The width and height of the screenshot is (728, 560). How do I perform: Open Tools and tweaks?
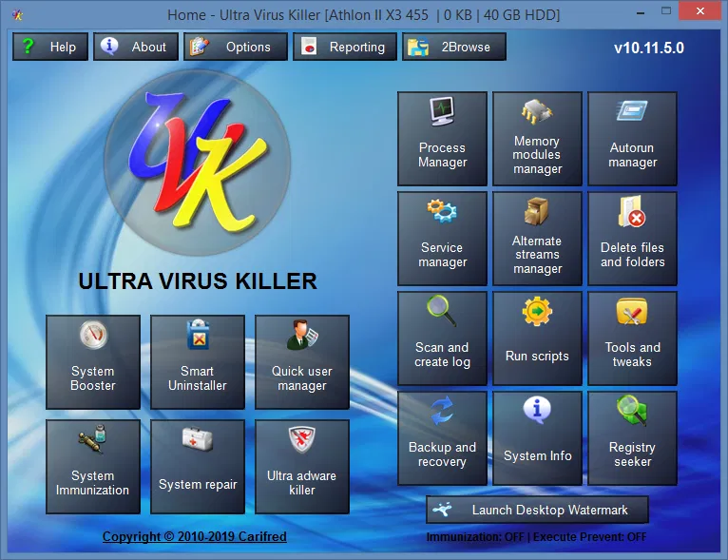pyautogui.click(x=632, y=338)
